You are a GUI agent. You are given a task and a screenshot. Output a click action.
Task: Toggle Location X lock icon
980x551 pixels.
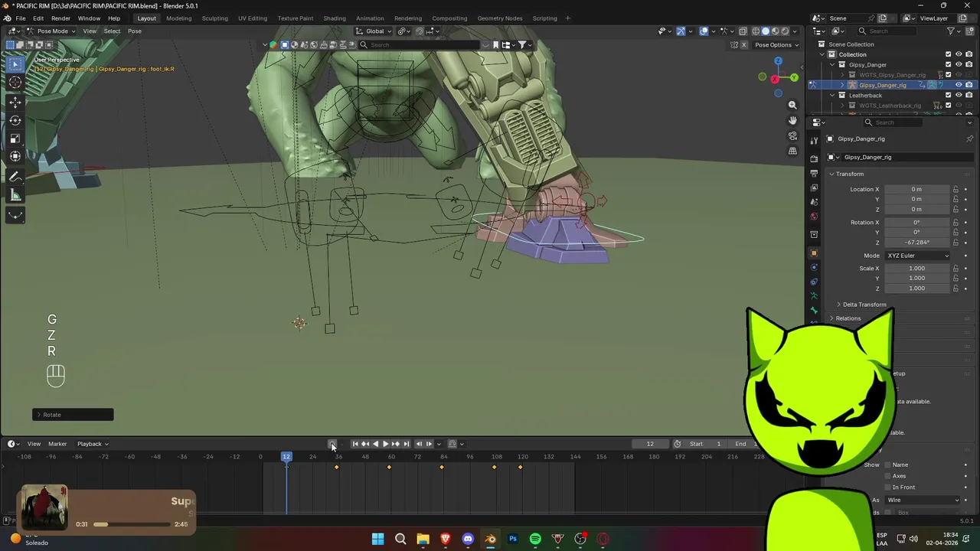[955, 189]
